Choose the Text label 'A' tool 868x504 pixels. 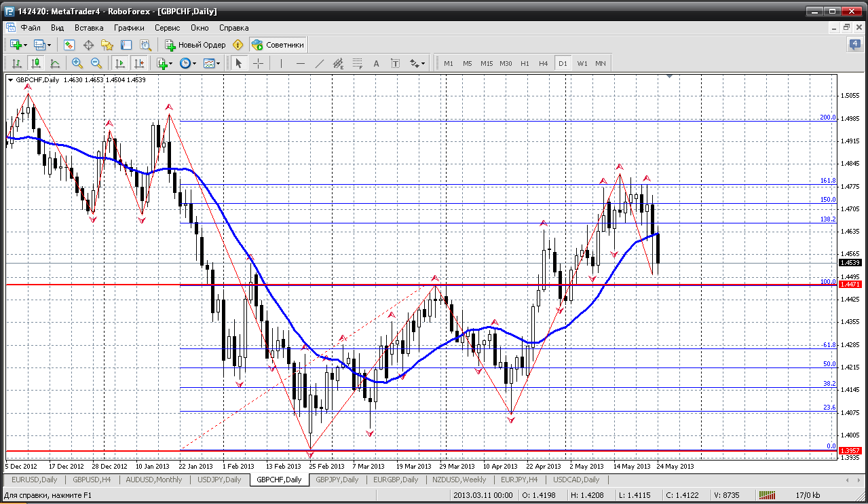[x=395, y=63]
